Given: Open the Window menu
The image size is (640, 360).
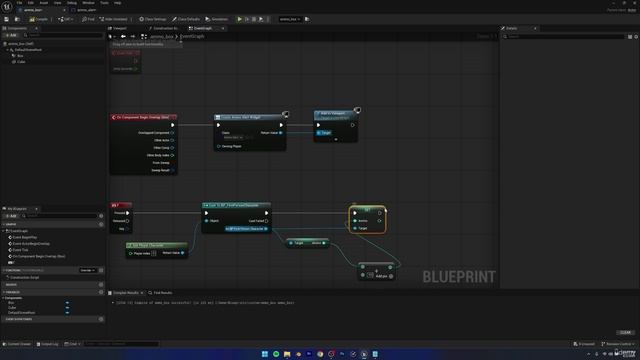Looking at the screenshot, I should (x=88, y=3).
